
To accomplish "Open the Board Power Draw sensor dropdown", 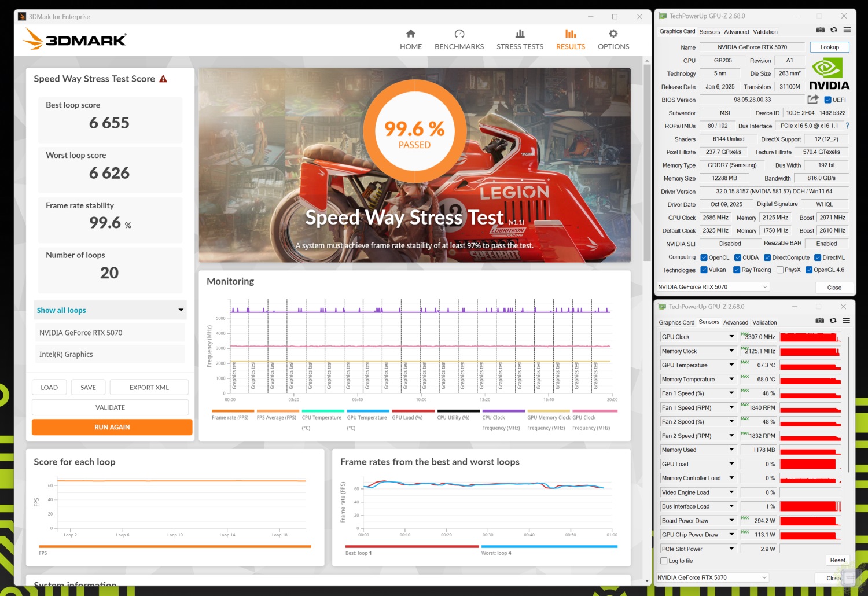I will pyautogui.click(x=731, y=521).
